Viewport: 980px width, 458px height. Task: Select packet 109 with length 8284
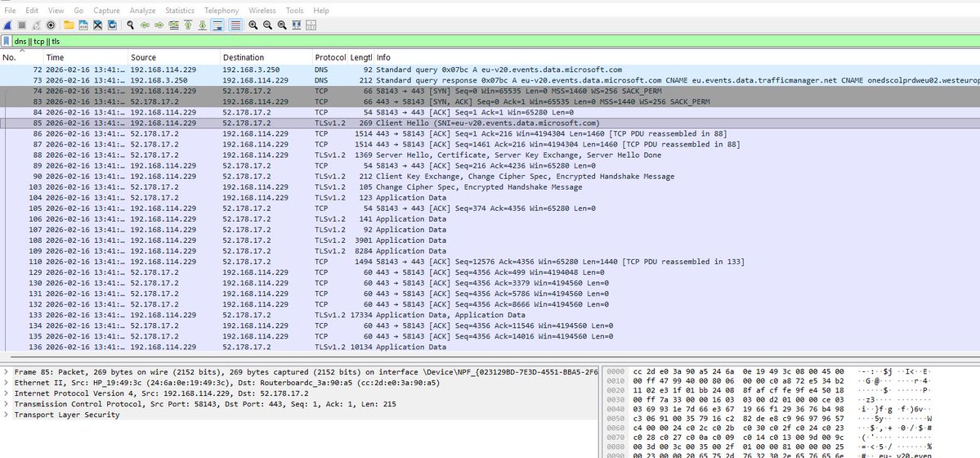(490, 251)
